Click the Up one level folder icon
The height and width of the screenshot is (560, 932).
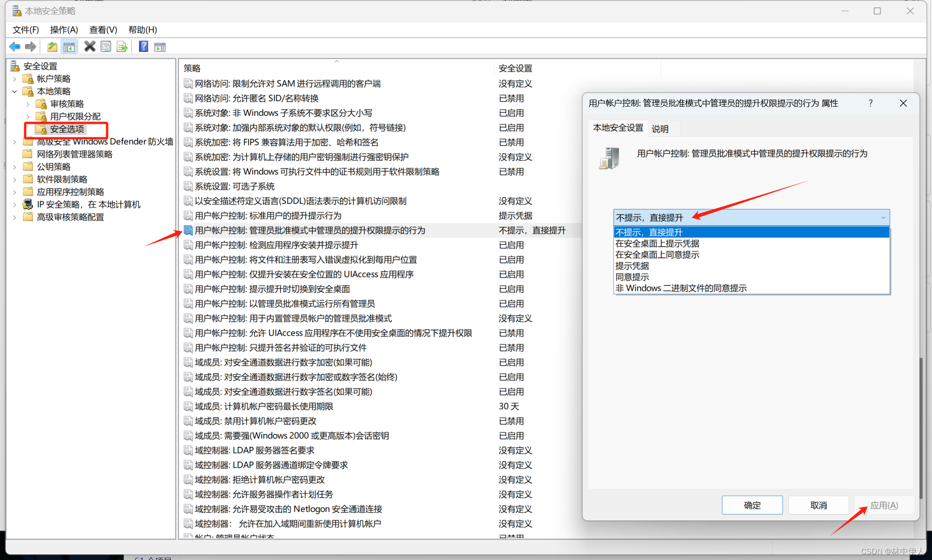(52, 47)
